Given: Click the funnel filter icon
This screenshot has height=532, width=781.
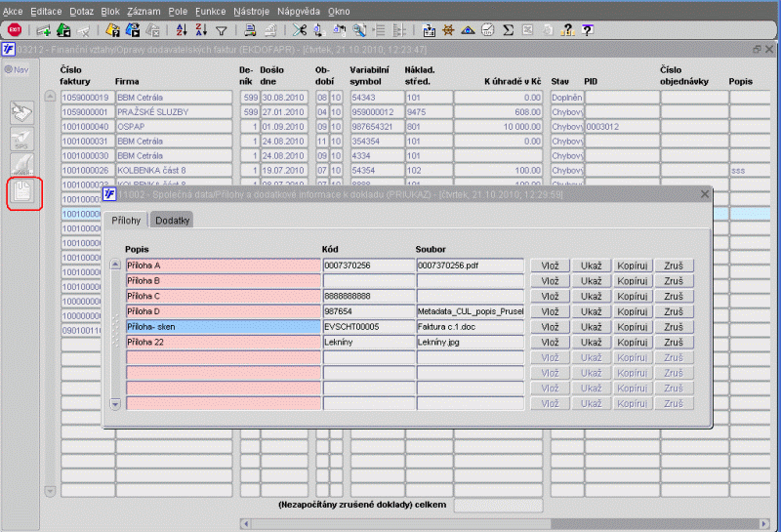Looking at the screenshot, I should click(x=222, y=31).
